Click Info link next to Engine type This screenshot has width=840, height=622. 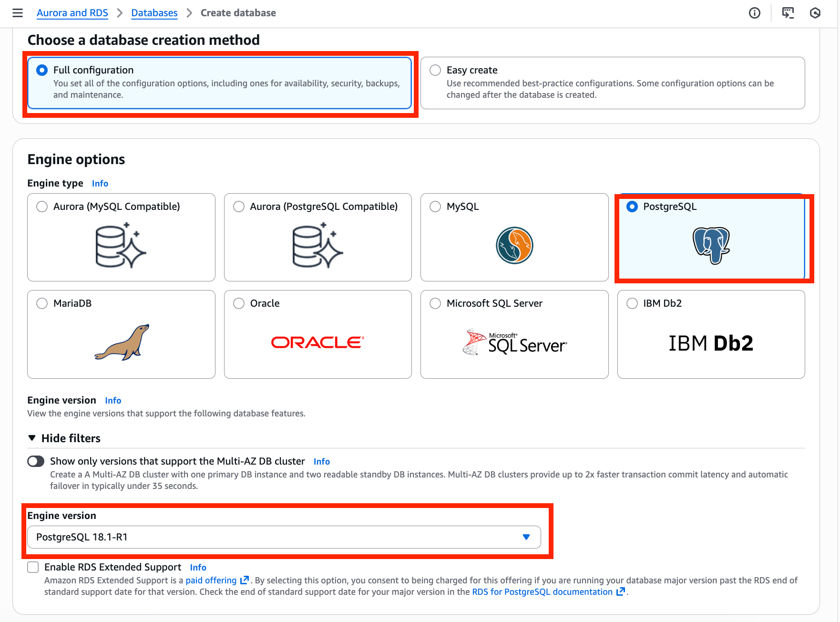pos(100,184)
